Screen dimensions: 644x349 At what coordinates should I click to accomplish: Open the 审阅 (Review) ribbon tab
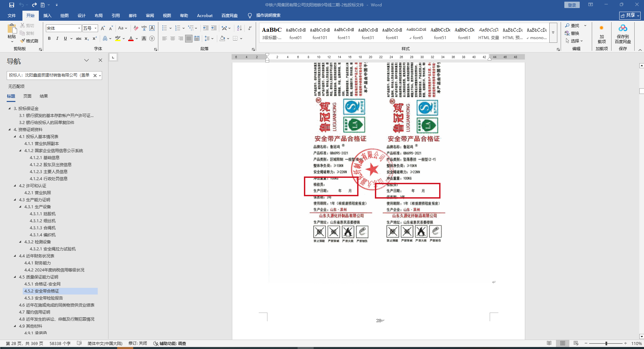point(150,16)
